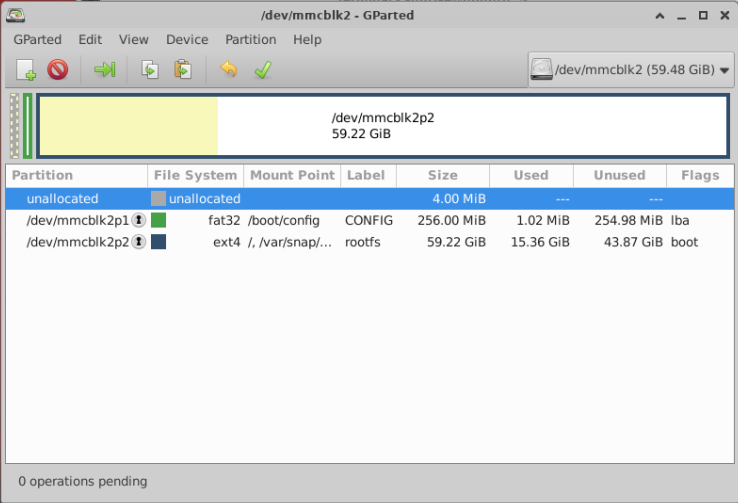The height and width of the screenshot is (503, 738).
Task: Click the Resize/Move green arrow icon
Action: [104, 70]
